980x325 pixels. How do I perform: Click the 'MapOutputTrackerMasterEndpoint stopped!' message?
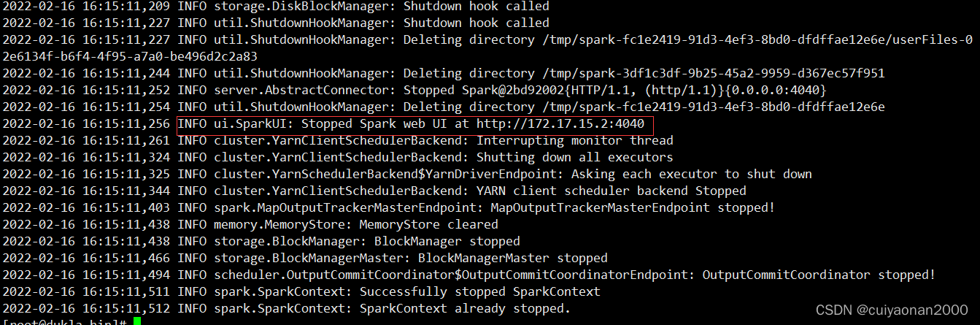(x=633, y=207)
